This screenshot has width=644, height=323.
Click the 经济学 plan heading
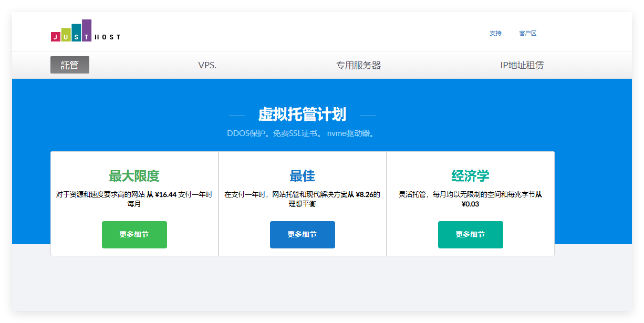click(470, 175)
